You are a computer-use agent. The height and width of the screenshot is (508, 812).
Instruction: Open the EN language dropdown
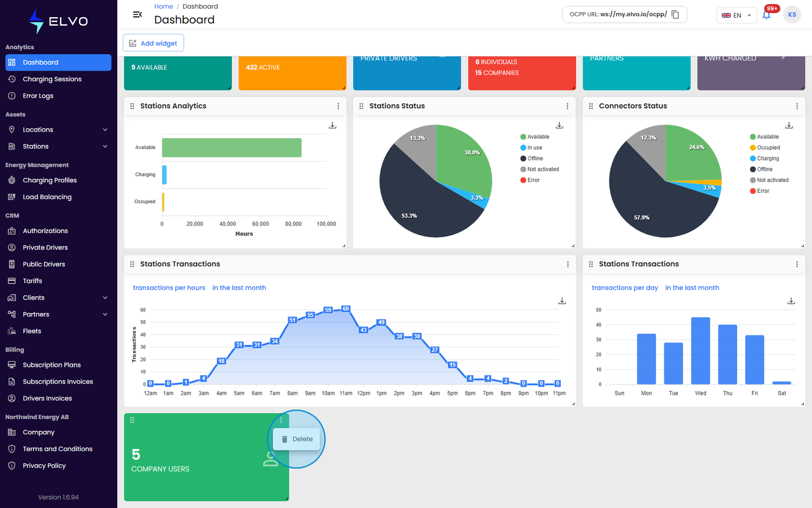736,15
